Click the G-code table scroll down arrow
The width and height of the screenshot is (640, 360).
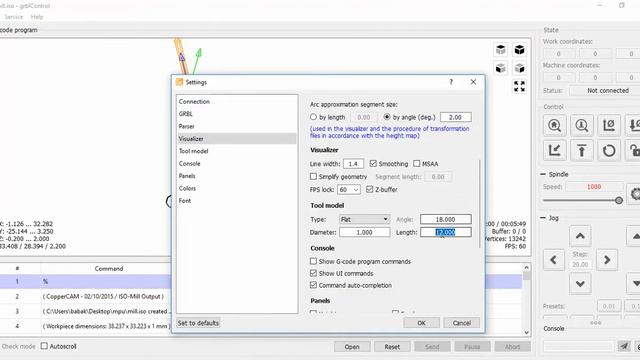pyautogui.click(x=527, y=333)
